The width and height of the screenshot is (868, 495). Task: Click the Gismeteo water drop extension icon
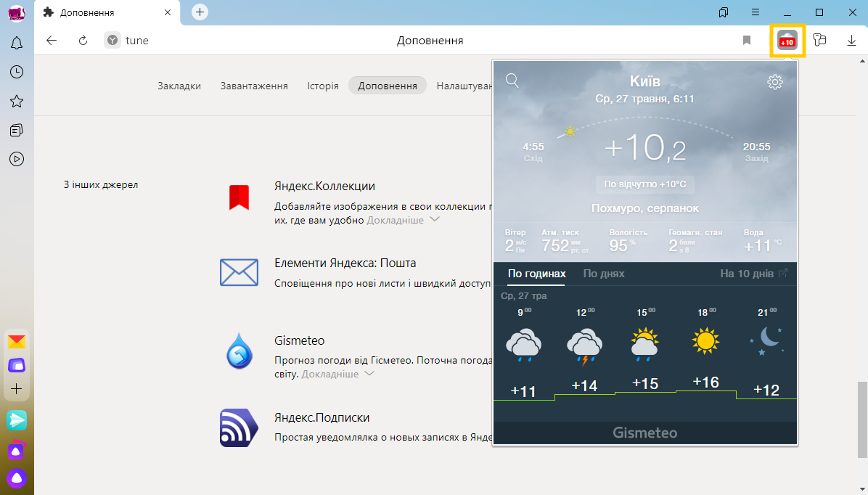[239, 351]
